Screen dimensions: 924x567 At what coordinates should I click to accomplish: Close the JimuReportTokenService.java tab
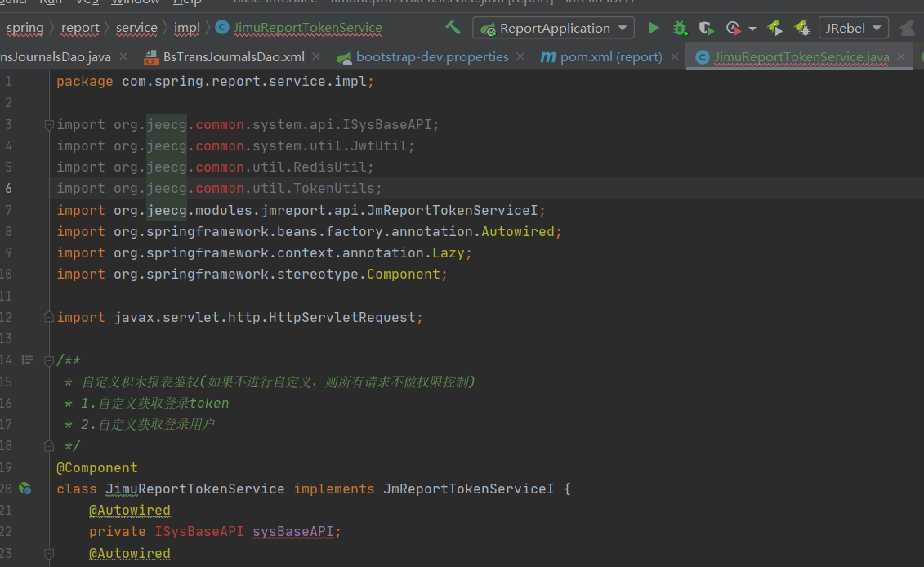point(901,56)
